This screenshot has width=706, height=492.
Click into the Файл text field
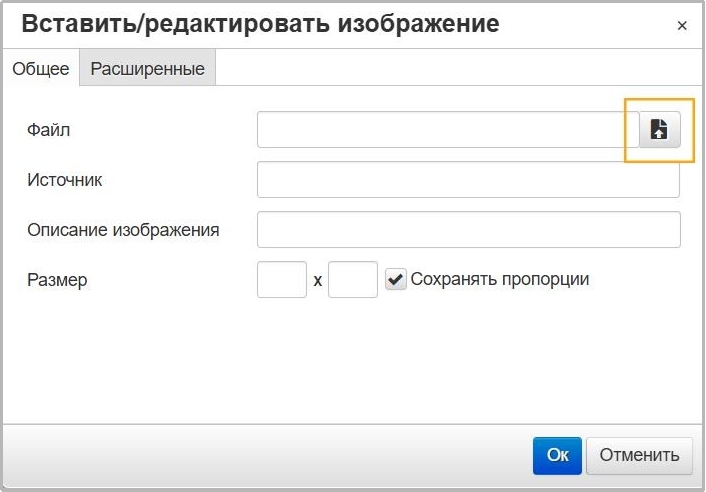tap(446, 130)
